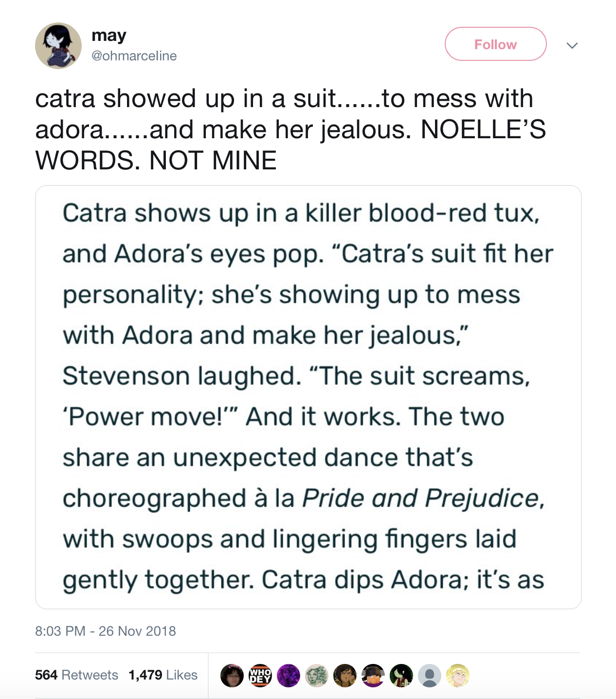616x699 pixels.
Task: View the 564 Retweets list
Action: click(x=76, y=675)
